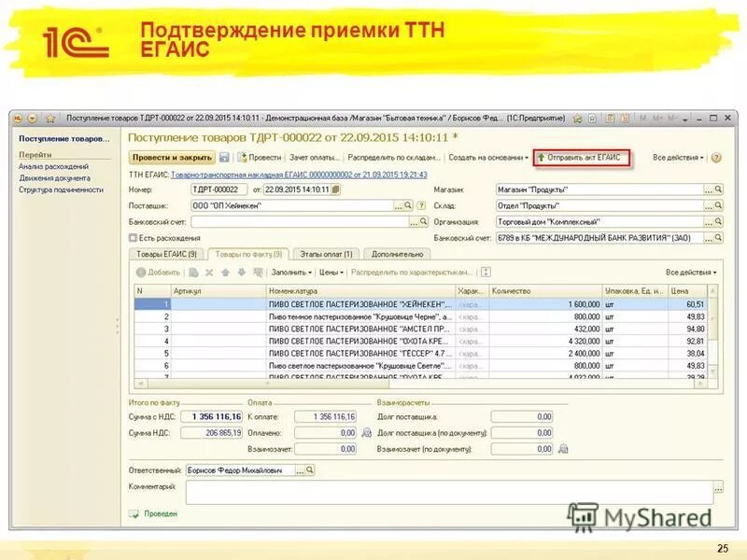Click the calculator icon in the title bar
The width and height of the screenshot is (747, 560).
tap(610, 119)
